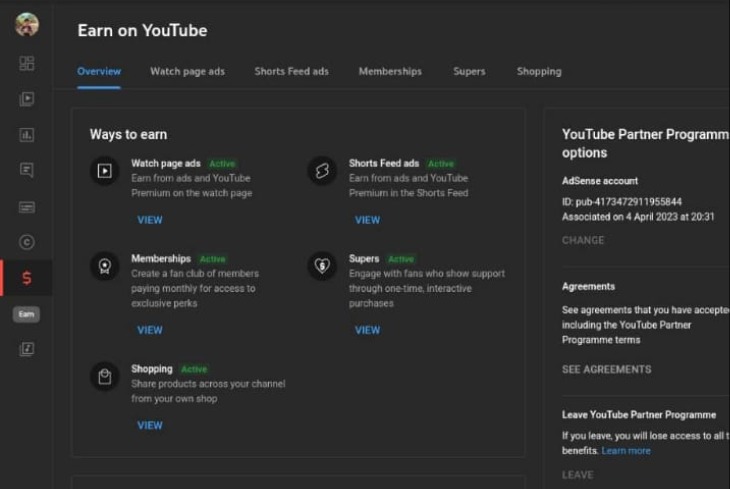Click VIEW under Shopping

(150, 425)
